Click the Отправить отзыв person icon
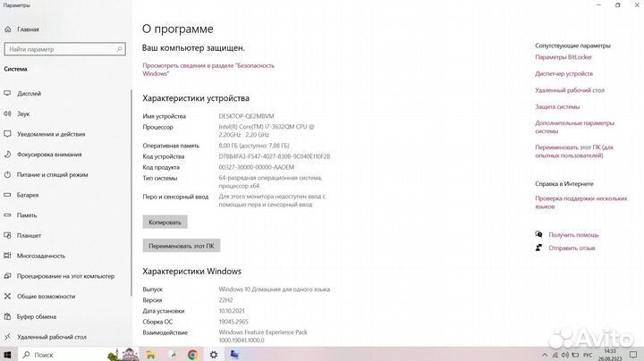The image size is (644, 361). tap(538, 248)
